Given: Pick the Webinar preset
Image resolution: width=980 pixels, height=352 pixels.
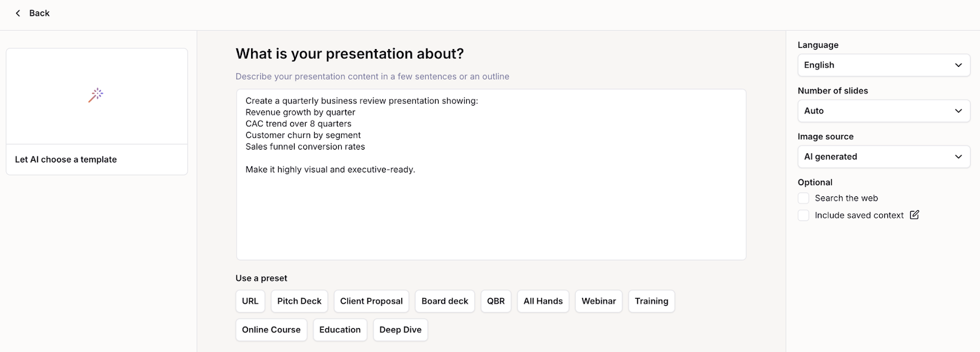Looking at the screenshot, I should (x=598, y=301).
